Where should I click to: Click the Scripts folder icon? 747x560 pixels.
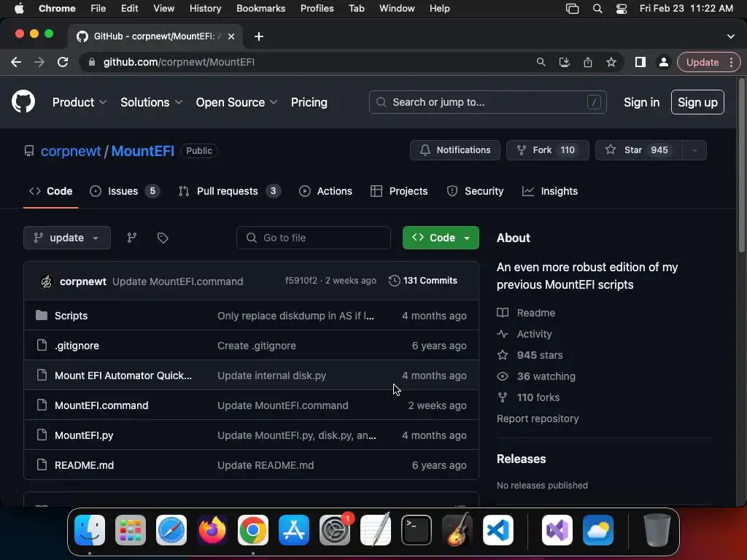pyautogui.click(x=42, y=315)
